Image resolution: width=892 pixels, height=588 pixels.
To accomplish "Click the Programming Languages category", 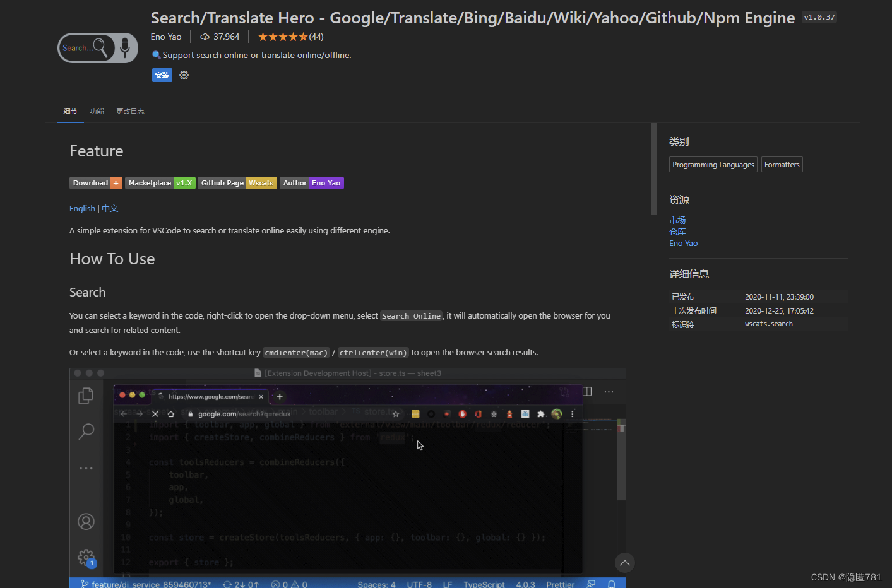I will [713, 164].
